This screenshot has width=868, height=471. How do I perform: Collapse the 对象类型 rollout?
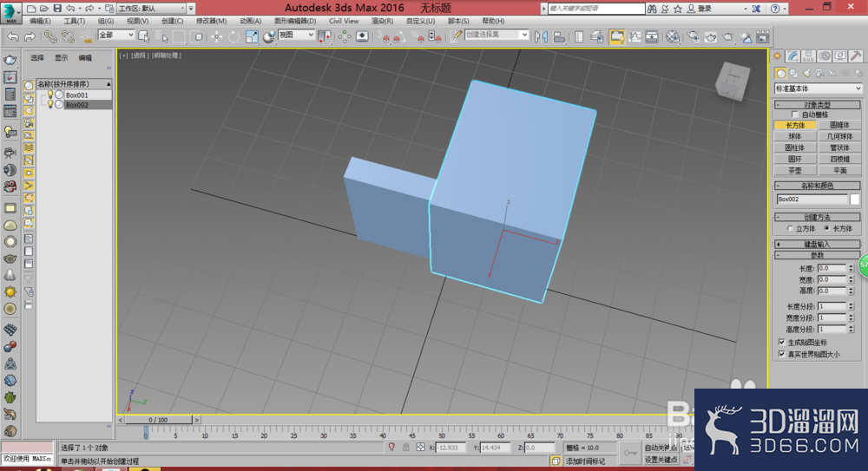pos(817,105)
